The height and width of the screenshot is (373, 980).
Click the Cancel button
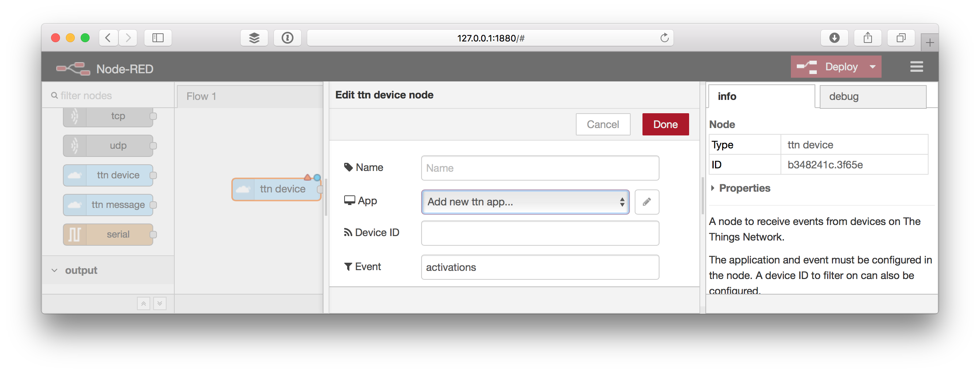(x=603, y=124)
